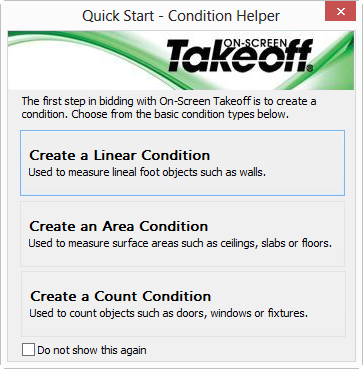Click the small ON-SCREEN text in the logo
The image size is (363, 369).
point(254,42)
